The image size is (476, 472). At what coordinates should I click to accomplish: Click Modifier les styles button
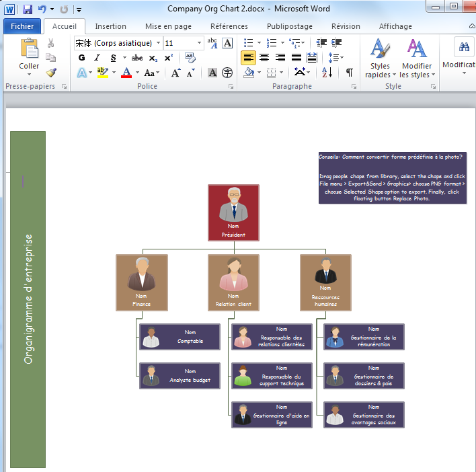pyautogui.click(x=417, y=58)
